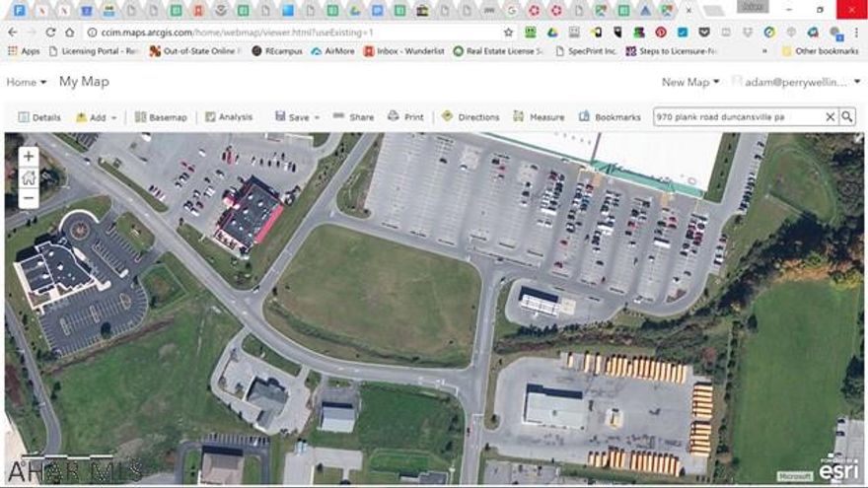Clear the address search text
This screenshot has width=868, height=488.
pos(830,117)
